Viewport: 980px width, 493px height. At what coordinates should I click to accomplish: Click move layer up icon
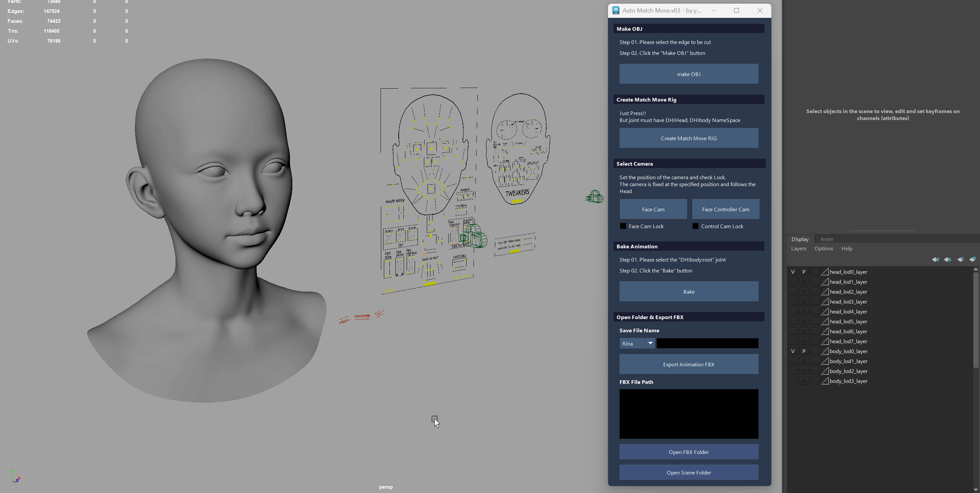pyautogui.click(x=935, y=260)
